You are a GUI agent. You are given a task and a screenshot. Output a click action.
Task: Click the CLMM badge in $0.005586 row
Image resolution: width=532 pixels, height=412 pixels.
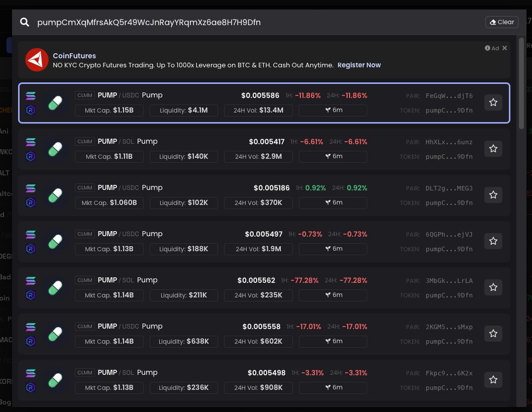click(x=85, y=95)
